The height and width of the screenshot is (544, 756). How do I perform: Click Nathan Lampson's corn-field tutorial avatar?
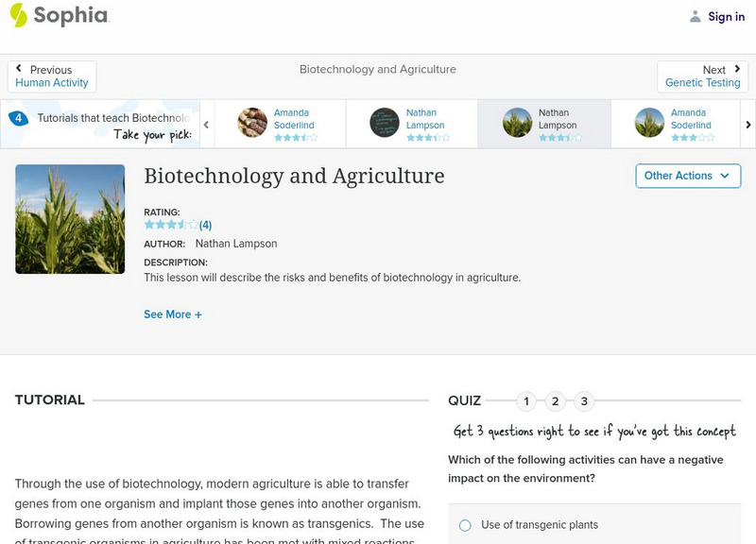pos(517,124)
